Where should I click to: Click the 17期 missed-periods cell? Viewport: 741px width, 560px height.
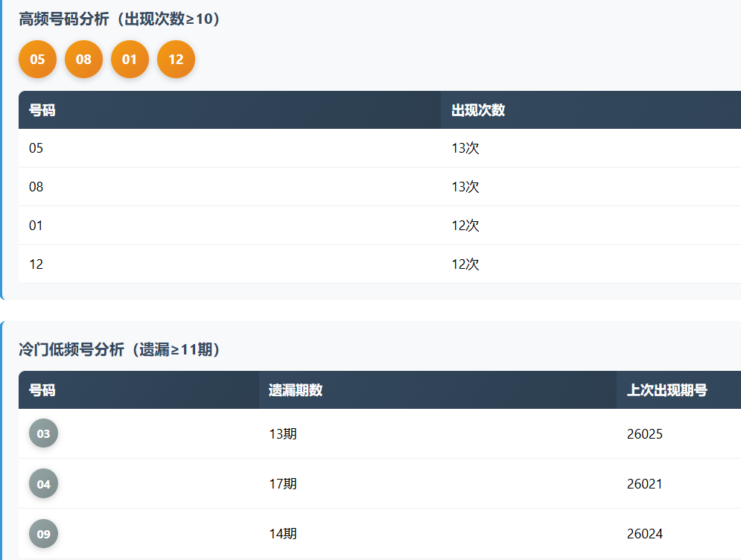click(283, 484)
